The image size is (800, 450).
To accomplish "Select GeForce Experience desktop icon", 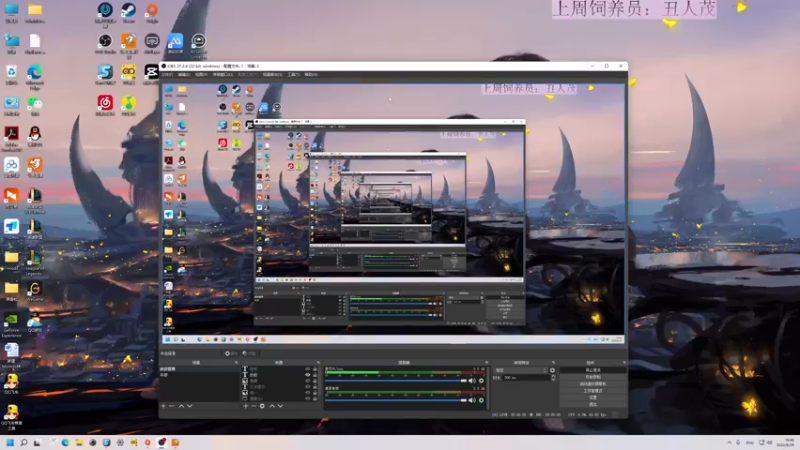I will click(11, 324).
